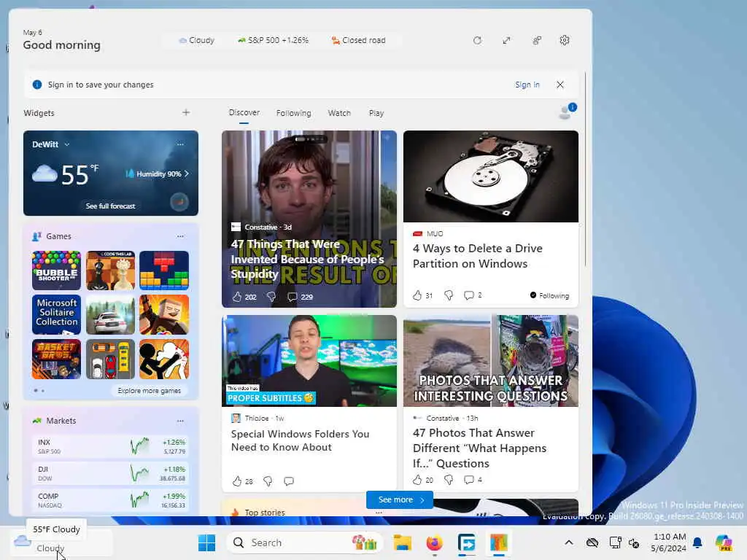Open DJI DOW market row
The width and height of the screenshot is (747, 560).
tap(111, 473)
